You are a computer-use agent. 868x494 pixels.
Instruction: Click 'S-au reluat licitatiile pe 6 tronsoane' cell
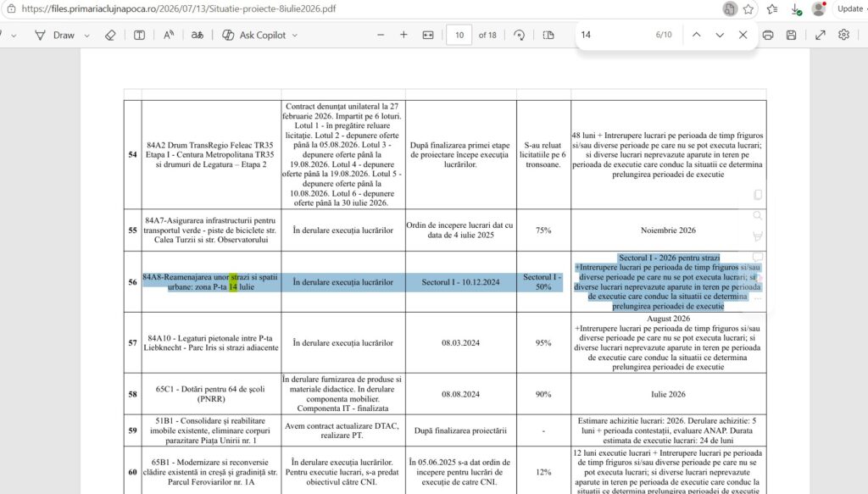click(x=543, y=155)
